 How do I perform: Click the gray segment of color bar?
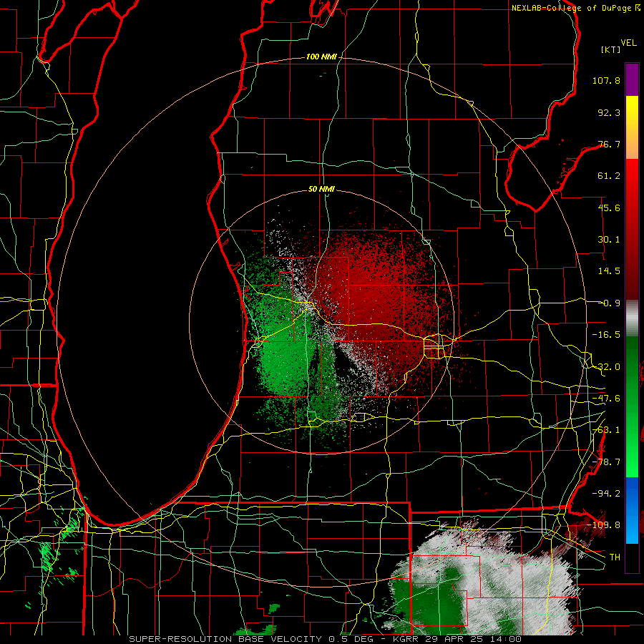[632, 318]
